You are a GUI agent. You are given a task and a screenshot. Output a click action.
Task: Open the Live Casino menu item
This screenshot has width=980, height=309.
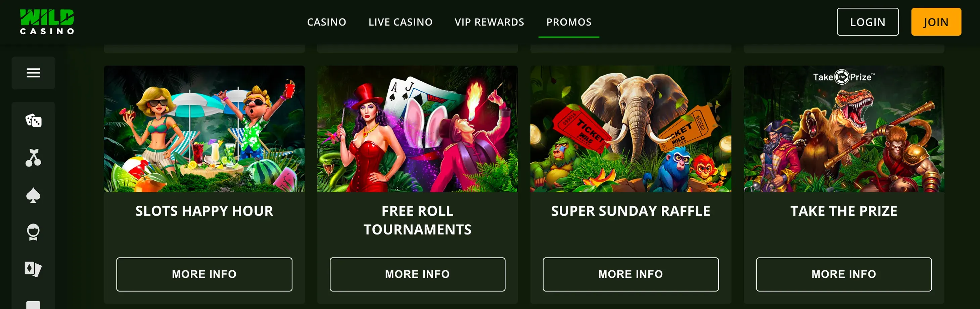point(400,22)
